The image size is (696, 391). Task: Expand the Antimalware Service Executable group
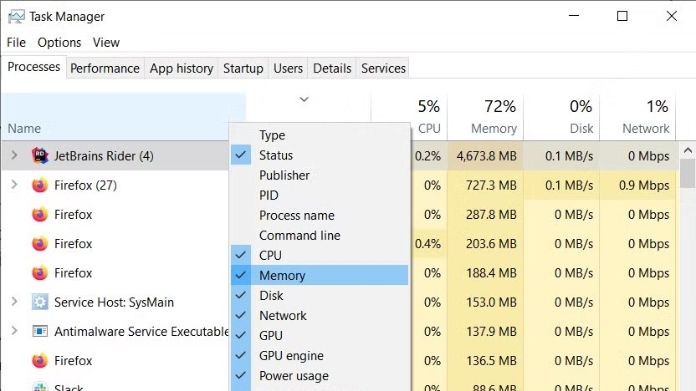click(14, 331)
